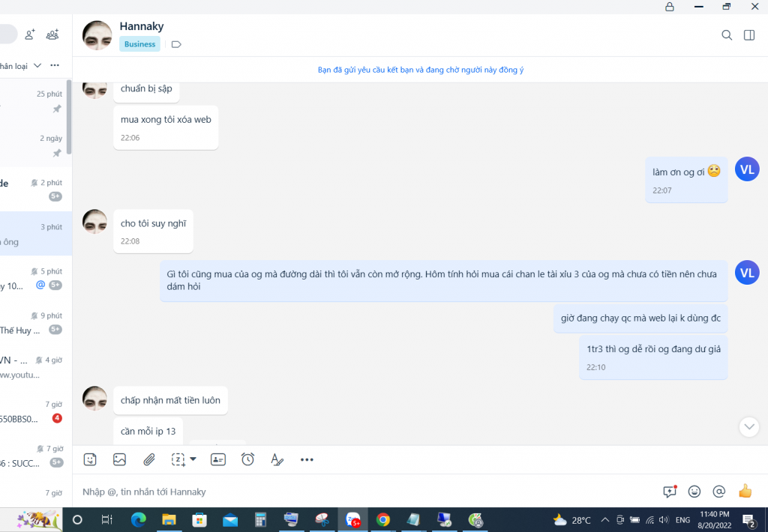Show hidden system tray icons chevron
This screenshot has height=532, width=768.
click(605, 519)
